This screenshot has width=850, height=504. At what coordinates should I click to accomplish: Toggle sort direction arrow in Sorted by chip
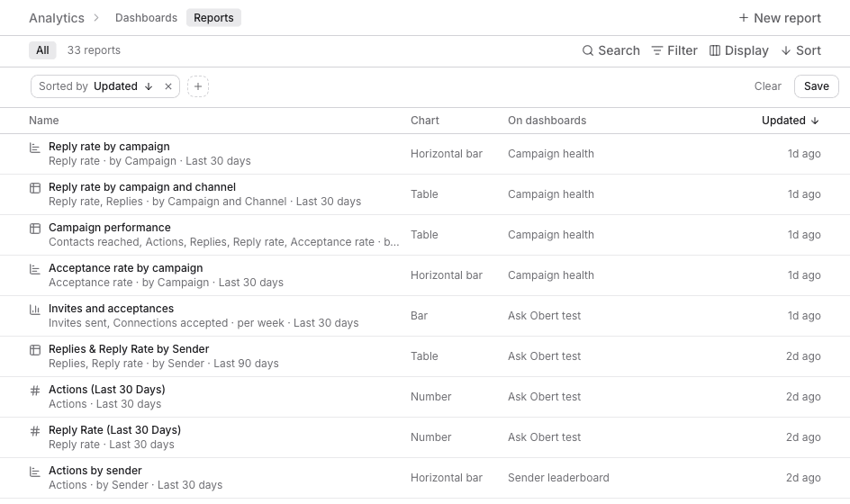pyautogui.click(x=149, y=86)
